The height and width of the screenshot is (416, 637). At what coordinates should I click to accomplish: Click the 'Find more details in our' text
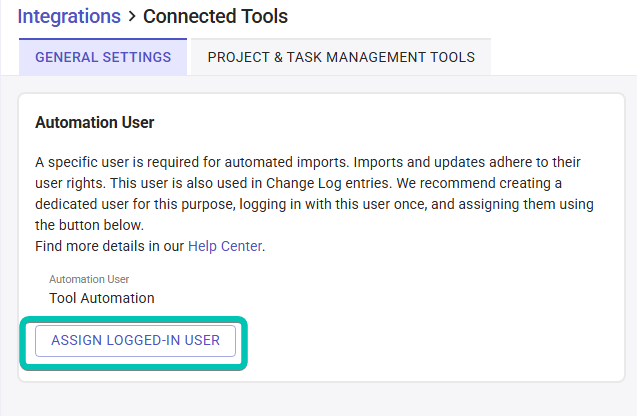click(x=110, y=245)
